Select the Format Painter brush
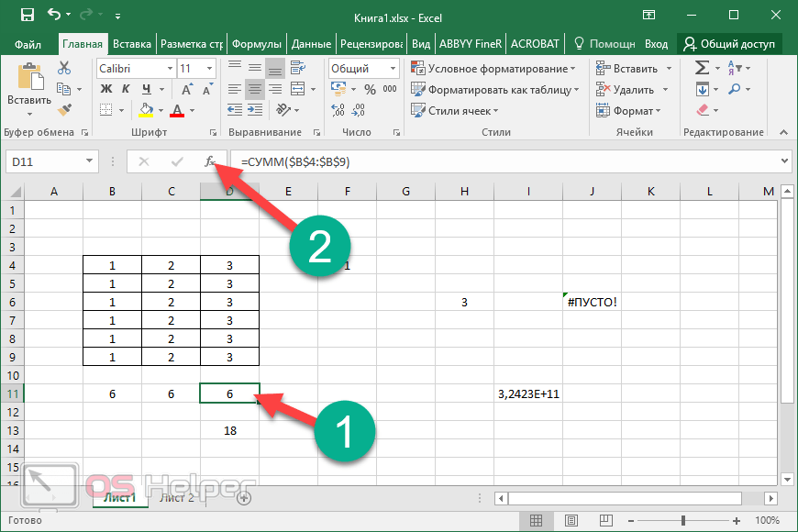Viewport: 798px width, 532px height. pos(64,109)
